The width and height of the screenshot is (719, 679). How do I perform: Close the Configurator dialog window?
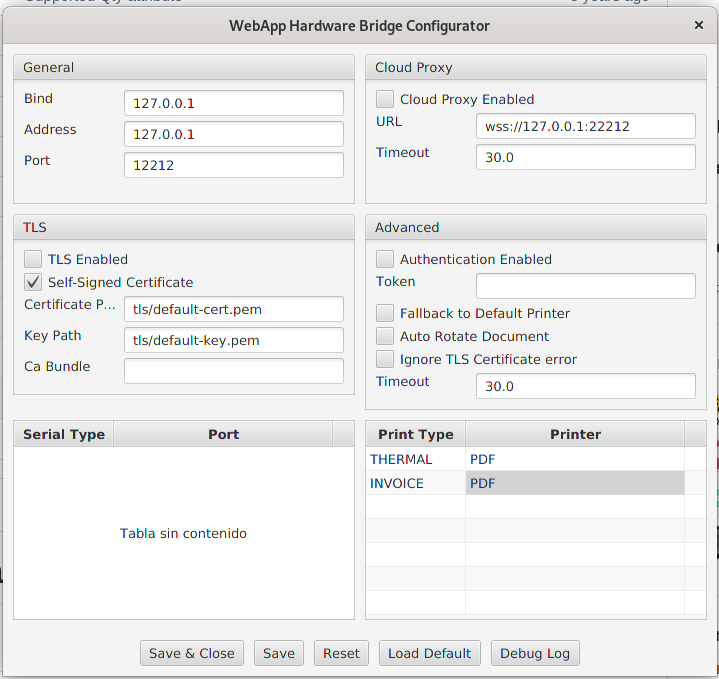tap(698, 25)
